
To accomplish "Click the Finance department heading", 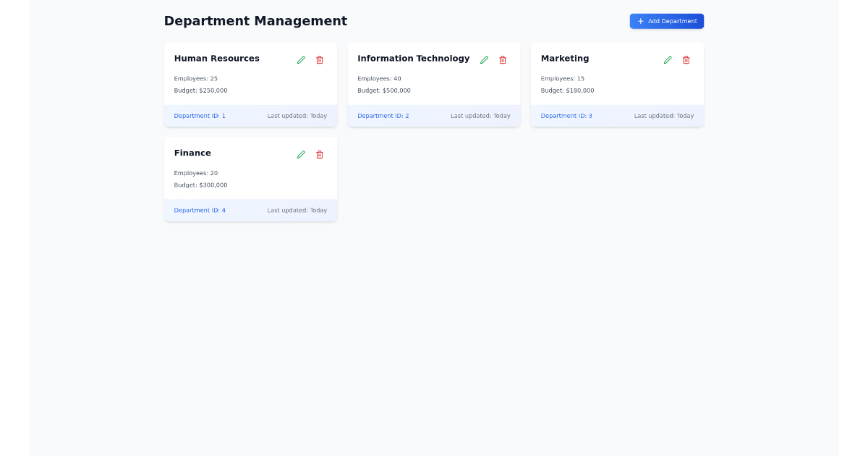I will click(x=192, y=153).
